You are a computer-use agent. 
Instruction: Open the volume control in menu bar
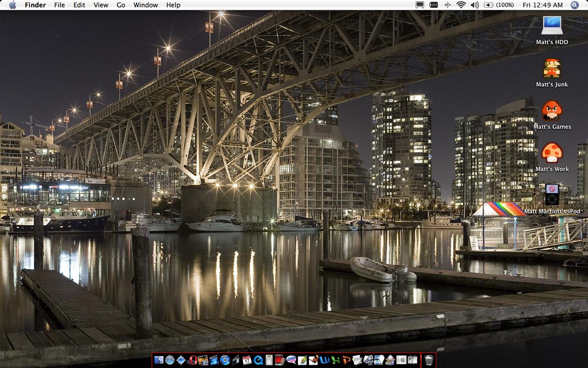475,5
